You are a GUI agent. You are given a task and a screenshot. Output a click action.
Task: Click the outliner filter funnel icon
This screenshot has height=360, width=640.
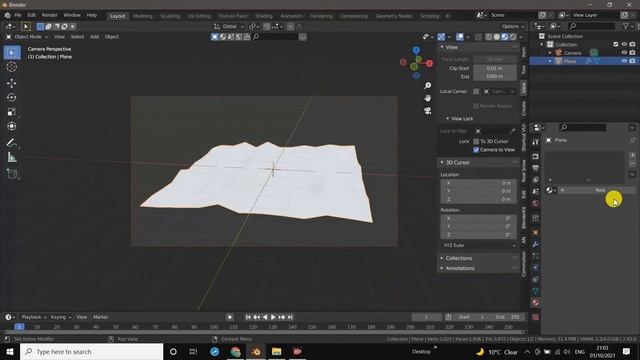[626, 26]
